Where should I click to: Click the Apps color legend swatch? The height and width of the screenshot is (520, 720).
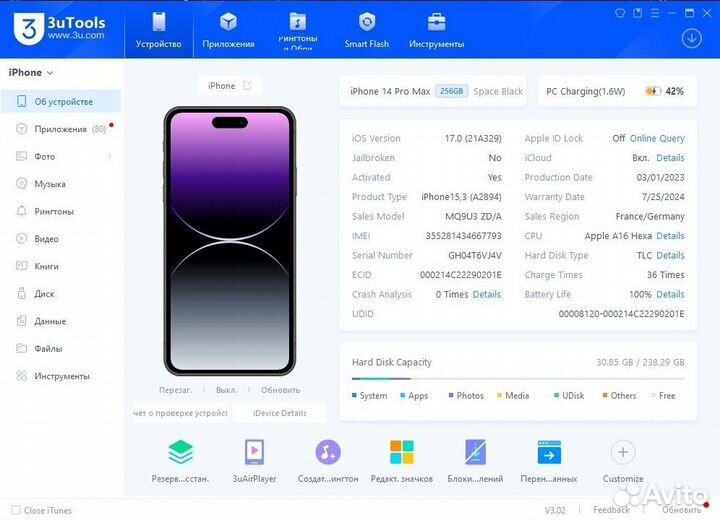[x=403, y=396]
